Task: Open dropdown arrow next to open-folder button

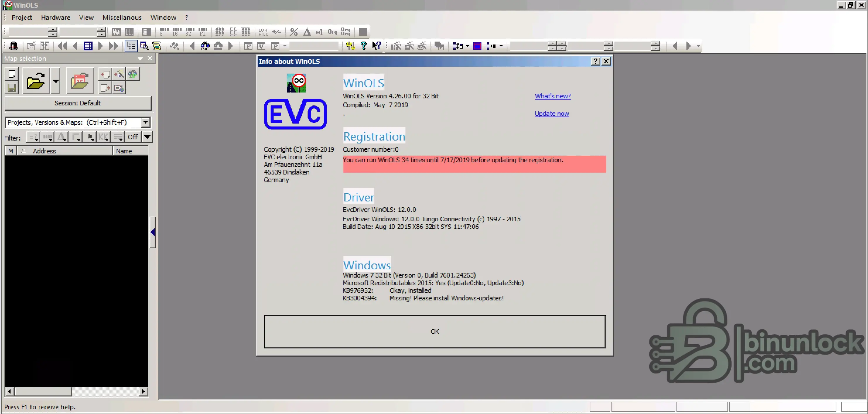Action: click(56, 81)
